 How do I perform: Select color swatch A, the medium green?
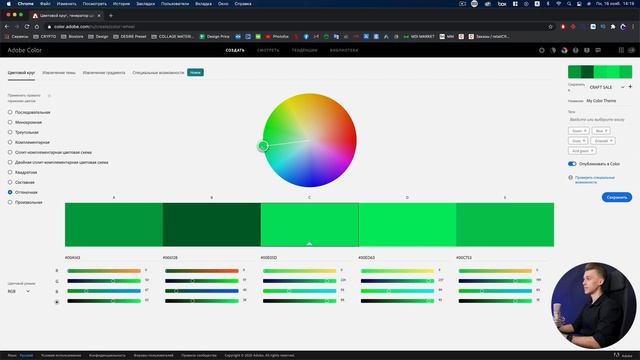point(114,224)
